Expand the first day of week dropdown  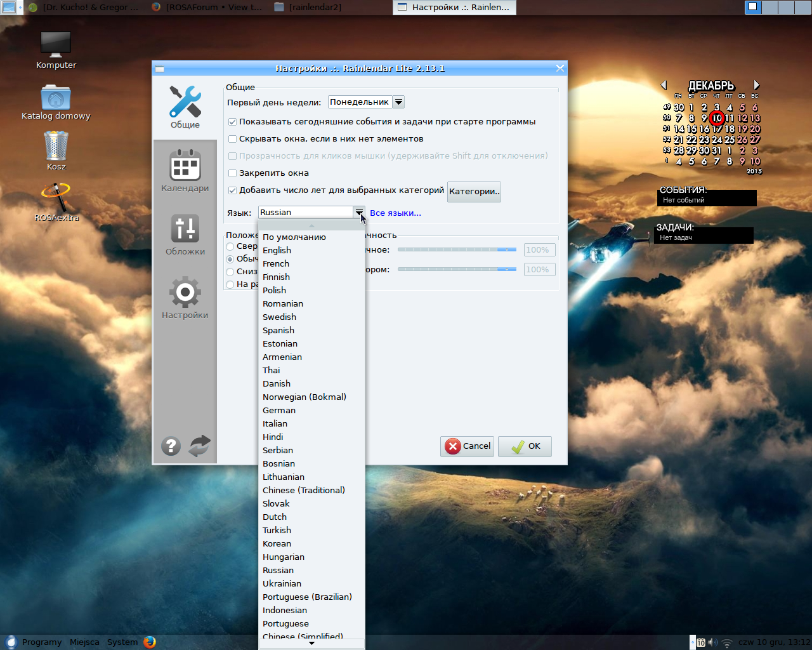tap(398, 102)
